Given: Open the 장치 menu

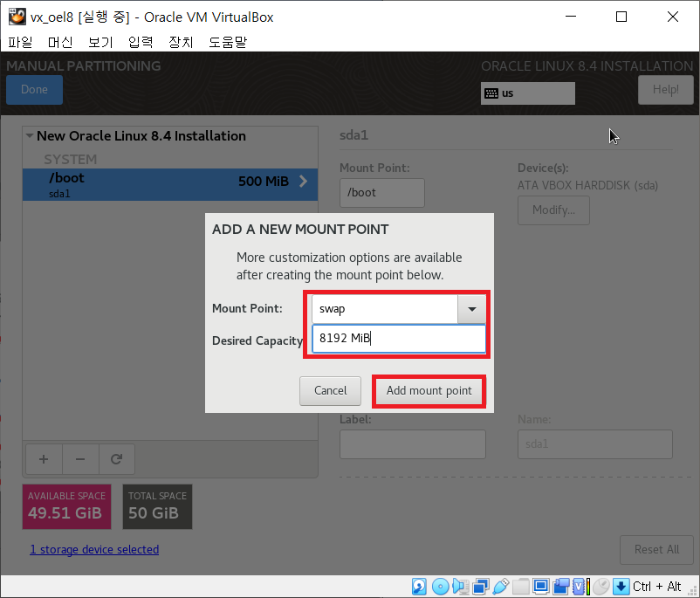Looking at the screenshot, I should pyautogui.click(x=181, y=42).
